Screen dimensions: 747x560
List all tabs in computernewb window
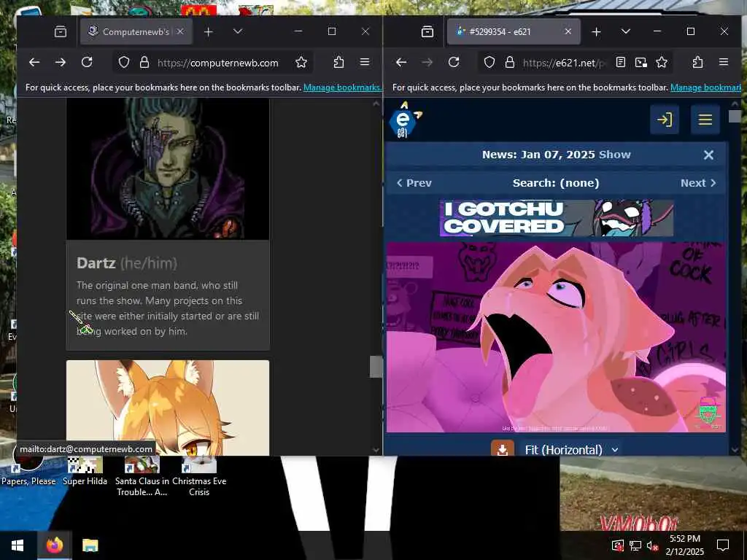238,31
